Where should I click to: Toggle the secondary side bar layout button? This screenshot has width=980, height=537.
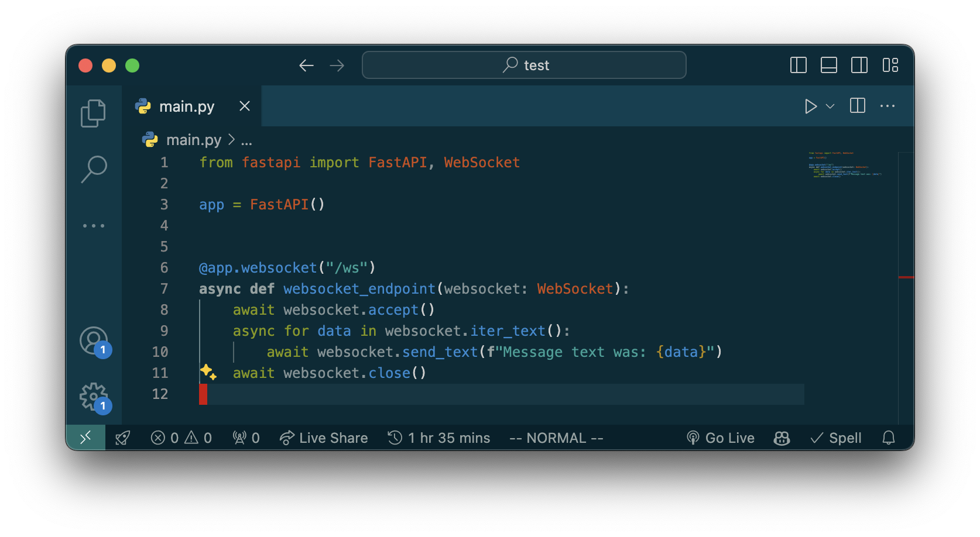(x=859, y=65)
